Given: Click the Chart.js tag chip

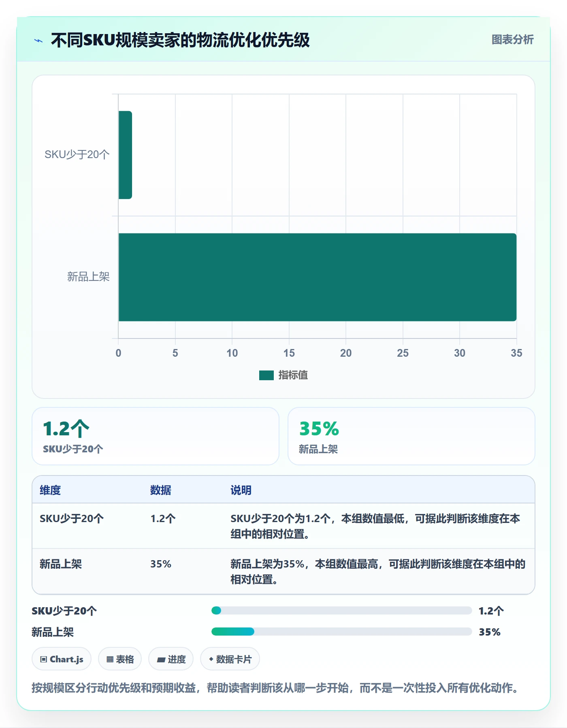Looking at the screenshot, I should (x=62, y=659).
